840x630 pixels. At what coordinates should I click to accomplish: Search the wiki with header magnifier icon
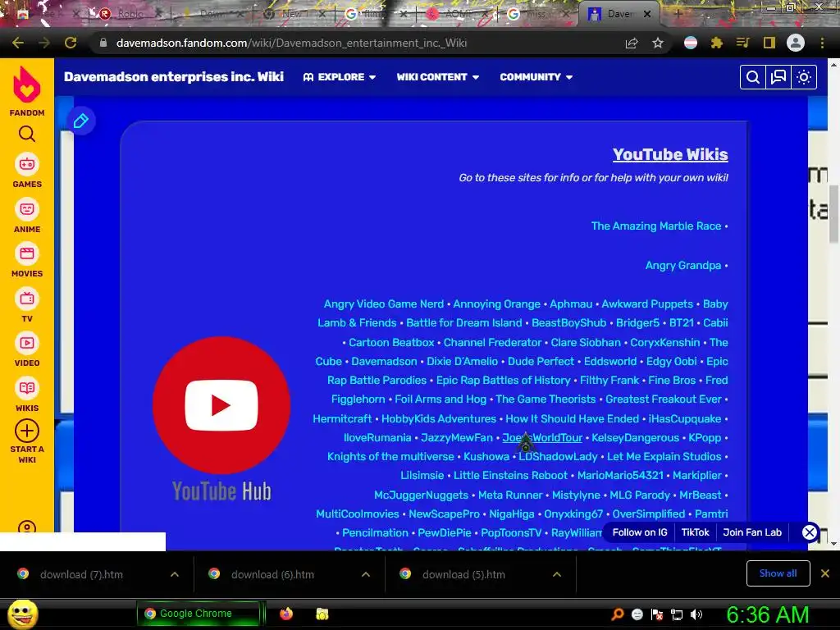753,77
